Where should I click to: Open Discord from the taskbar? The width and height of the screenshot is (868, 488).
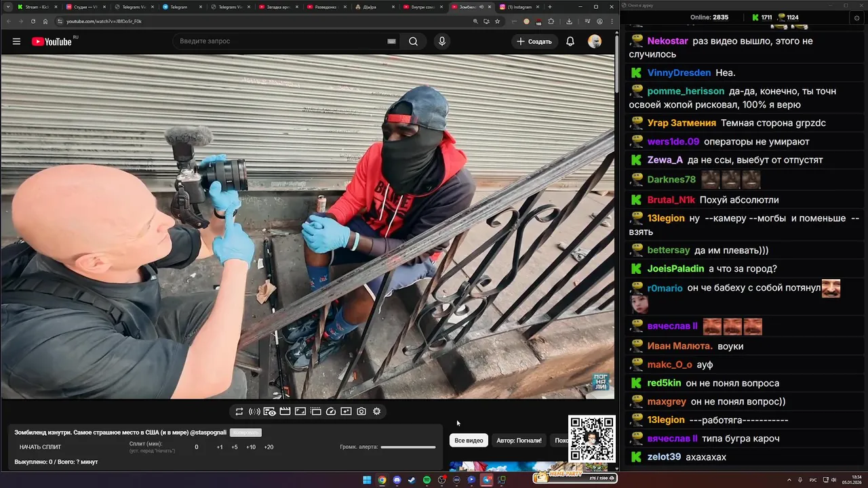[x=397, y=480]
